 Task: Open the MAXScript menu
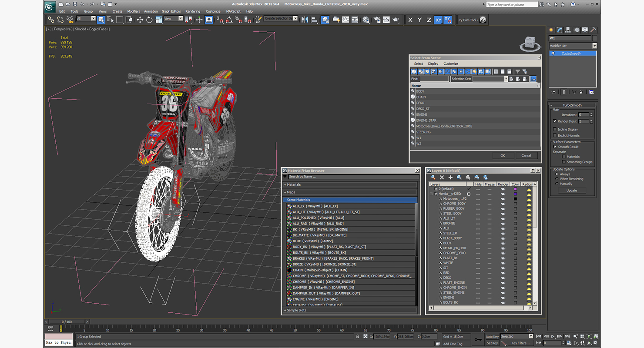(x=234, y=11)
